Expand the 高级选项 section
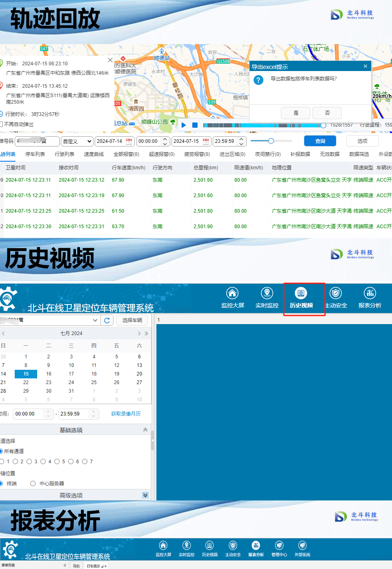Image resolution: width=392 pixels, height=569 pixels. tap(145, 495)
